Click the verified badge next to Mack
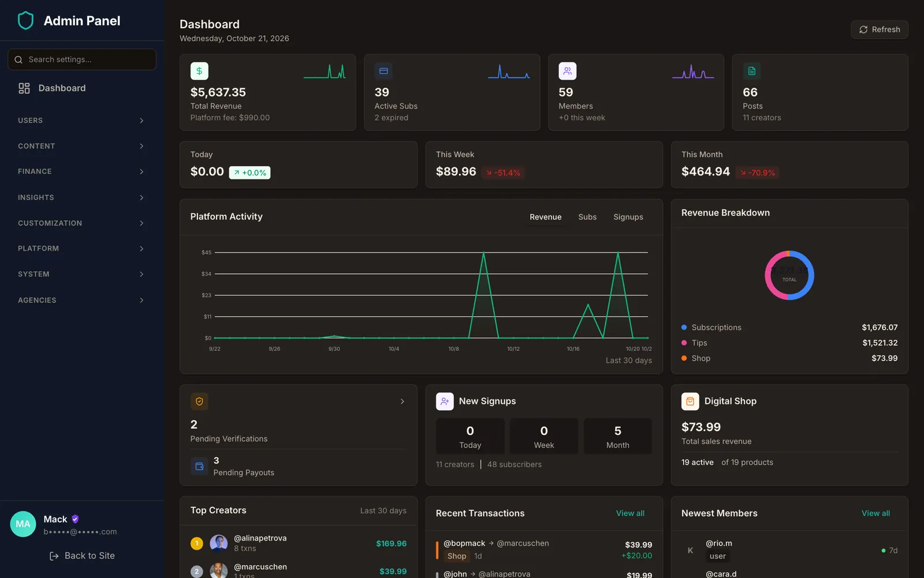This screenshot has width=924, height=578. coord(75,519)
